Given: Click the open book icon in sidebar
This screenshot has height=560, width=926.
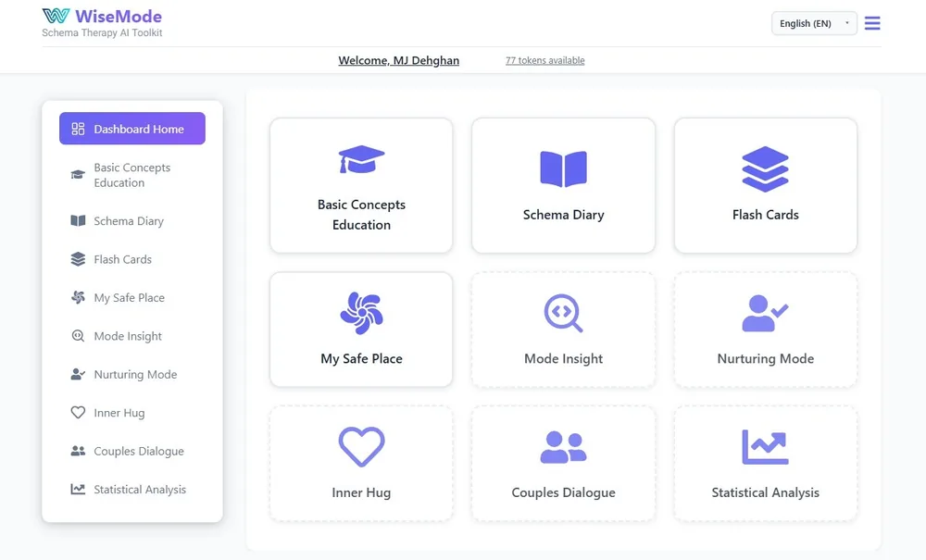Looking at the screenshot, I should (x=78, y=220).
